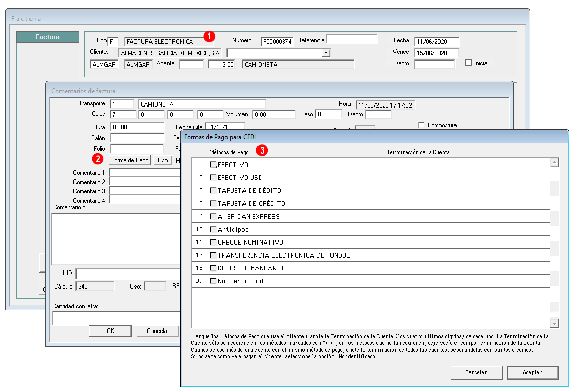
Task: Click the Comentario 1 field
Action: [145, 172]
